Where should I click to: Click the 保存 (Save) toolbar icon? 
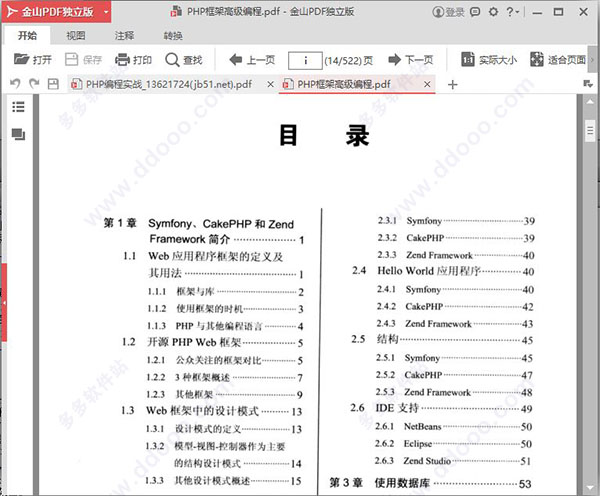coord(84,60)
